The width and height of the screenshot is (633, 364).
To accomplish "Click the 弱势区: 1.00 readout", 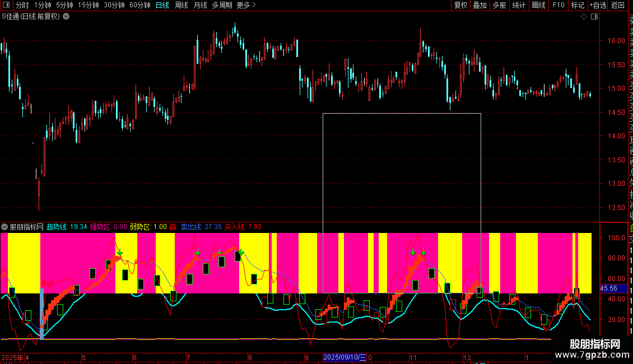I will pos(148,227).
